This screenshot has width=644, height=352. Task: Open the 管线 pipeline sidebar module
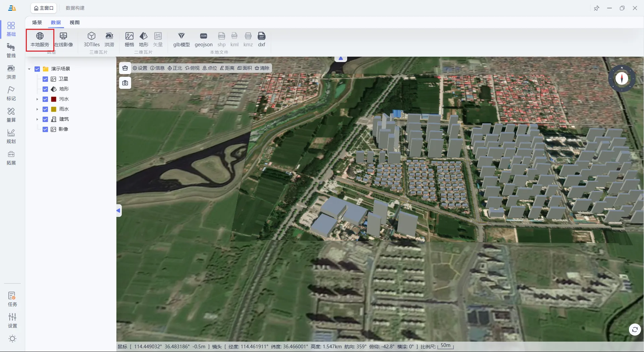click(x=11, y=51)
